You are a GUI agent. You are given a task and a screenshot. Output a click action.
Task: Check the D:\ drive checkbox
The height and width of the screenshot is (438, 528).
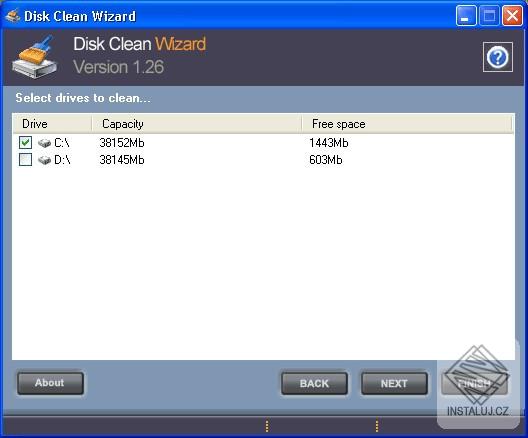point(26,160)
